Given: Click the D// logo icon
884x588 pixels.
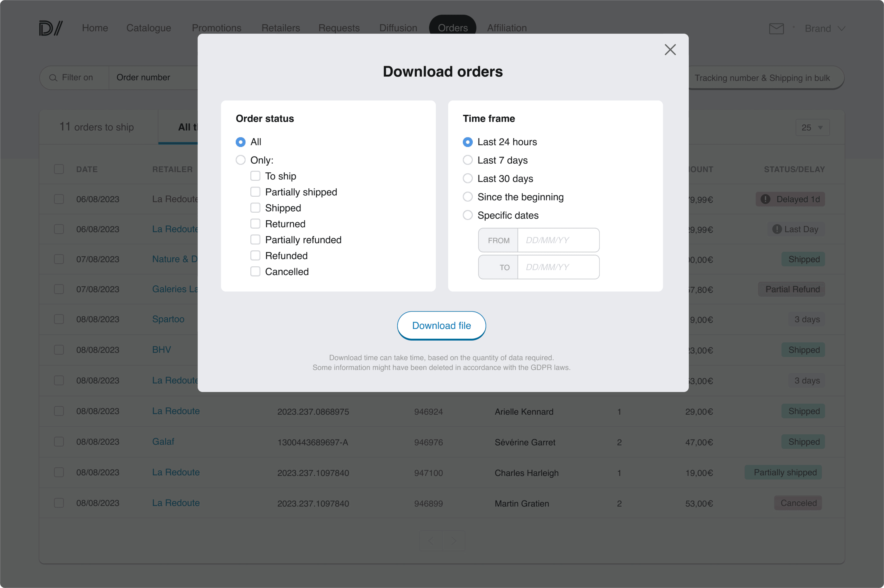Looking at the screenshot, I should pyautogui.click(x=51, y=28).
